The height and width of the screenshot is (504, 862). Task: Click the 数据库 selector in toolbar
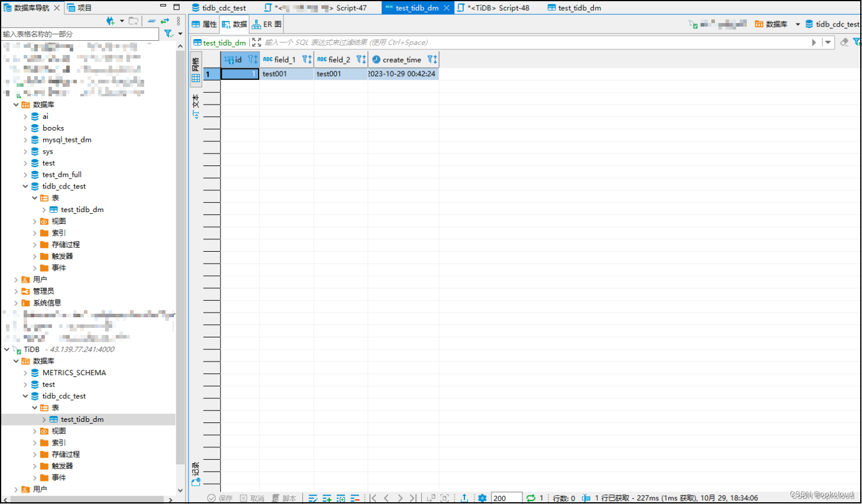click(x=771, y=24)
